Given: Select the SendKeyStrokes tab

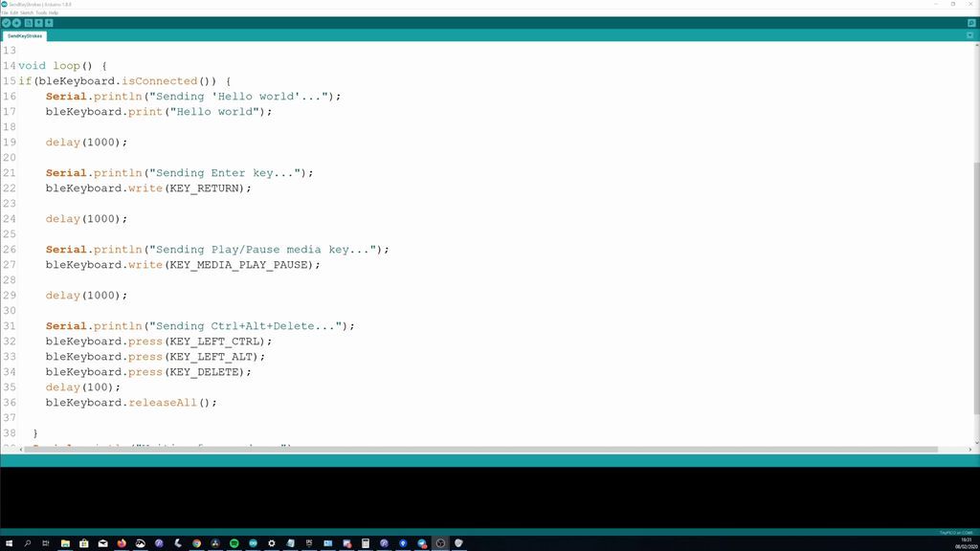Looking at the screenshot, I should click(x=25, y=35).
